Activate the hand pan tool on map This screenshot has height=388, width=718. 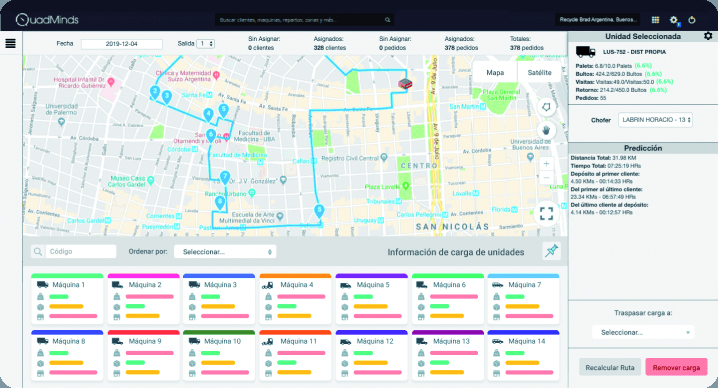pyautogui.click(x=546, y=131)
